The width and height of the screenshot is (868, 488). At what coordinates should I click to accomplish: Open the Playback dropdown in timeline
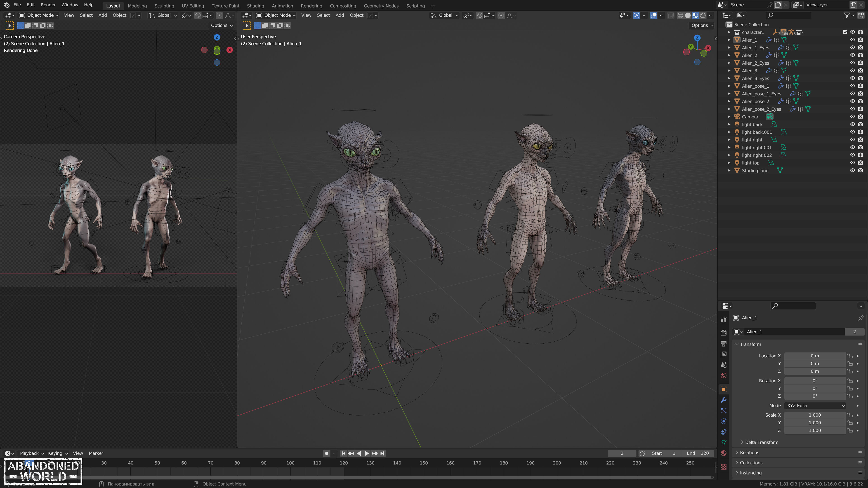coord(32,453)
